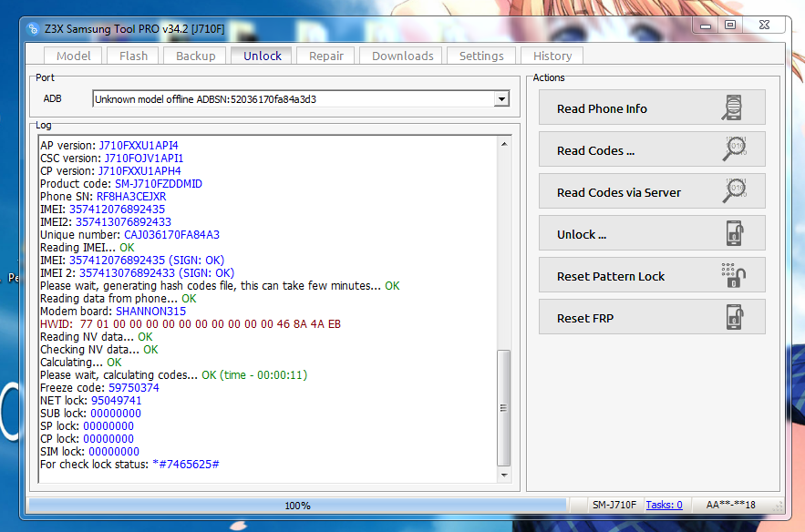Screen dimensions: 805x532
Task: Click the ADB port combo box field
Action: [x=301, y=99]
